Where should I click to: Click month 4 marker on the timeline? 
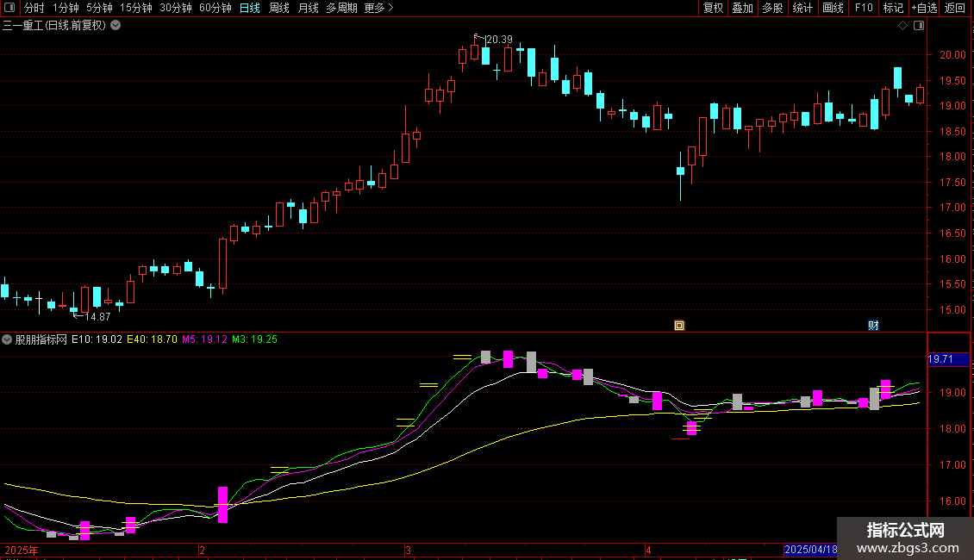coord(648,550)
